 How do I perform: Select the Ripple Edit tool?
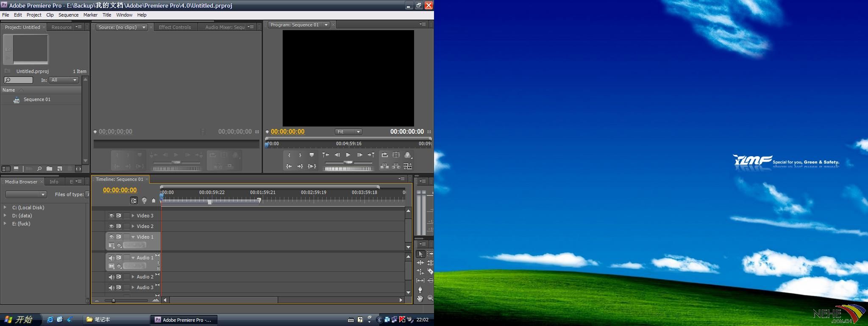[420, 263]
